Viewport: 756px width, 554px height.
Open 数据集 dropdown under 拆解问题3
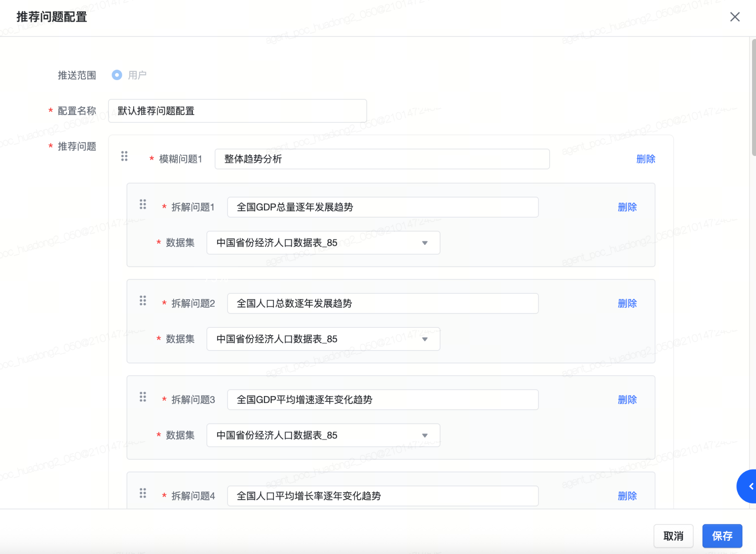coord(323,435)
